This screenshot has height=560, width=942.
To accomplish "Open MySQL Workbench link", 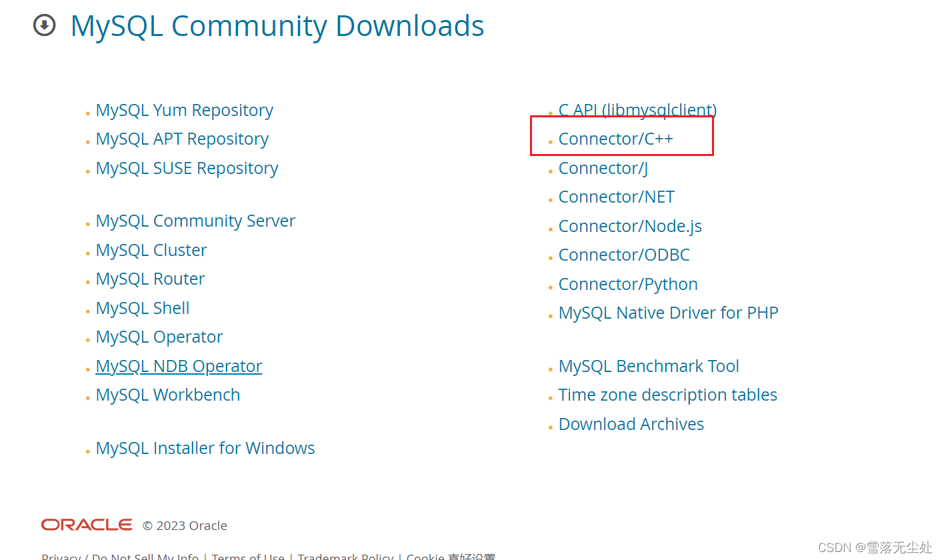I will [x=168, y=395].
